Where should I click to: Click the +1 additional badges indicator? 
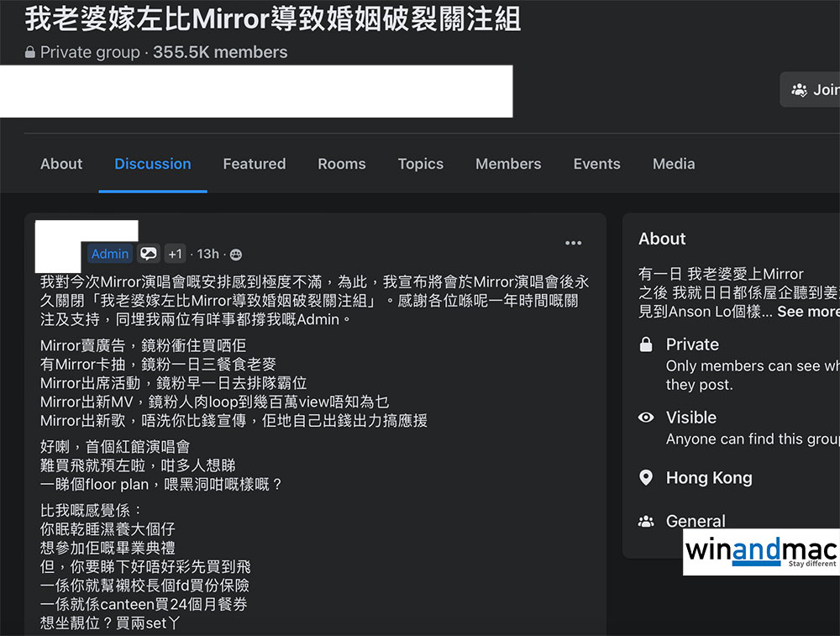point(175,254)
